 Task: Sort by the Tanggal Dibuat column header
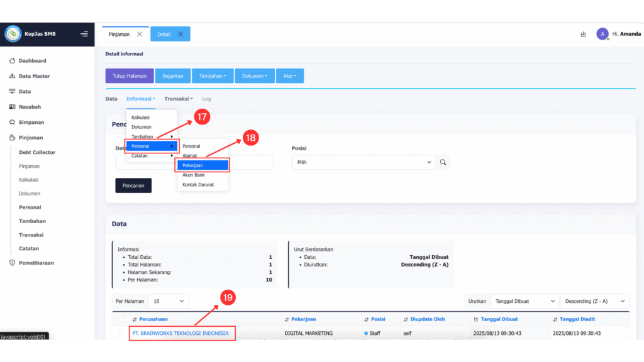coord(498,319)
